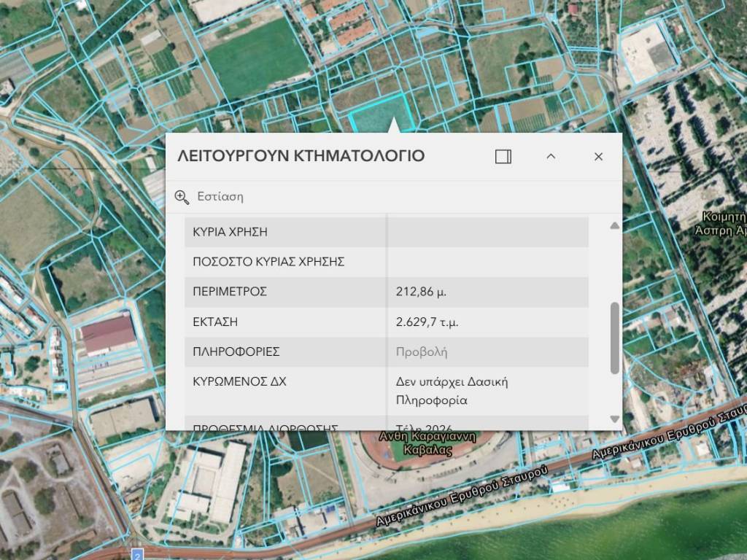Screen dimensions: 747x560
Task: Open the Προβολή link in ΠΛΗΡΟΦΟΡΙΕΣ row
Action: click(421, 351)
